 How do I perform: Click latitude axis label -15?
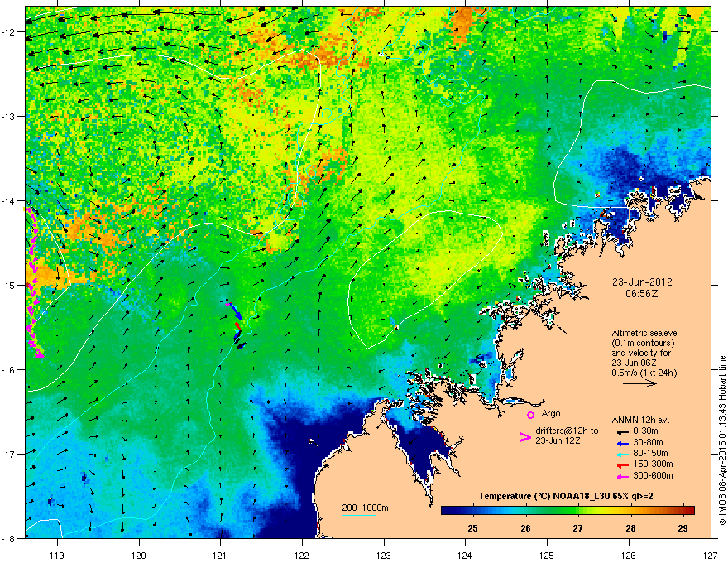[9, 285]
